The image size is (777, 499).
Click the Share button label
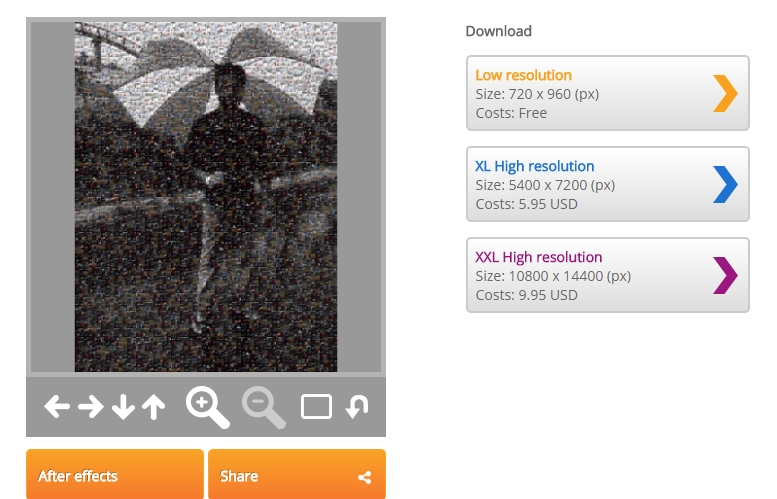coord(239,476)
